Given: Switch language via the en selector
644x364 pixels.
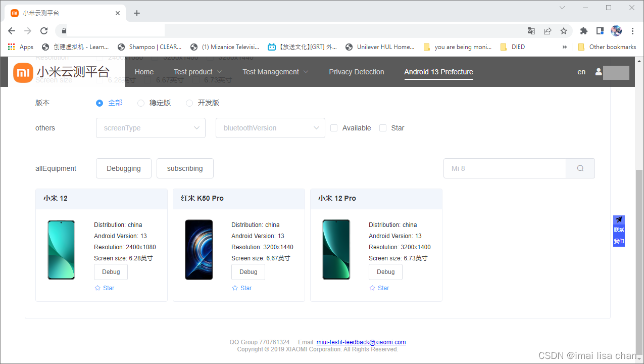Looking at the screenshot, I should coord(581,72).
